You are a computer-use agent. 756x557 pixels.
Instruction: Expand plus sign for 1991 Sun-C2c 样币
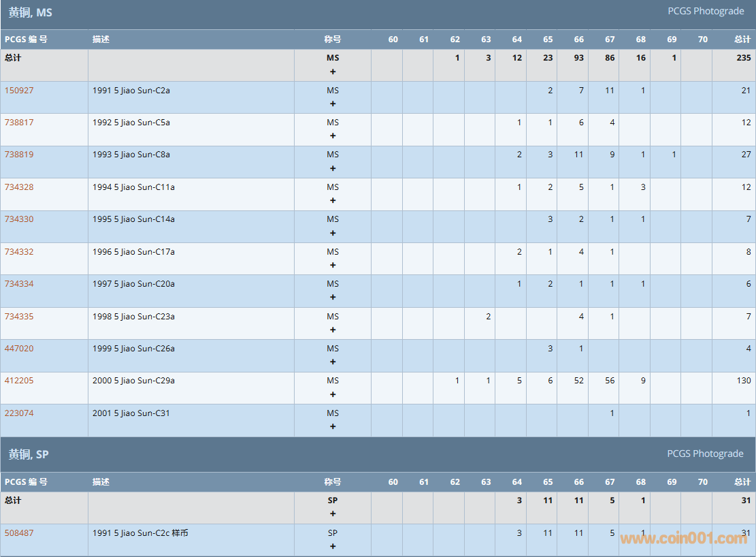[x=333, y=546]
